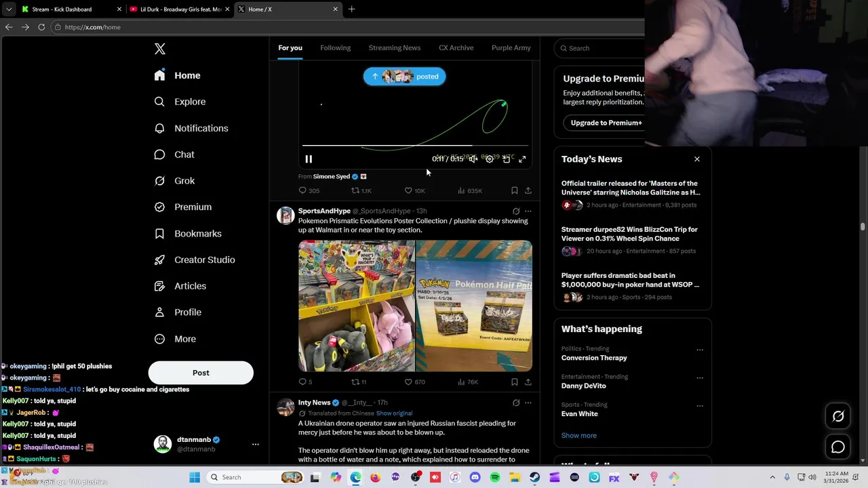Bookmark the Simone Syed video post
Screen dimensions: 868x488
tap(515, 190)
